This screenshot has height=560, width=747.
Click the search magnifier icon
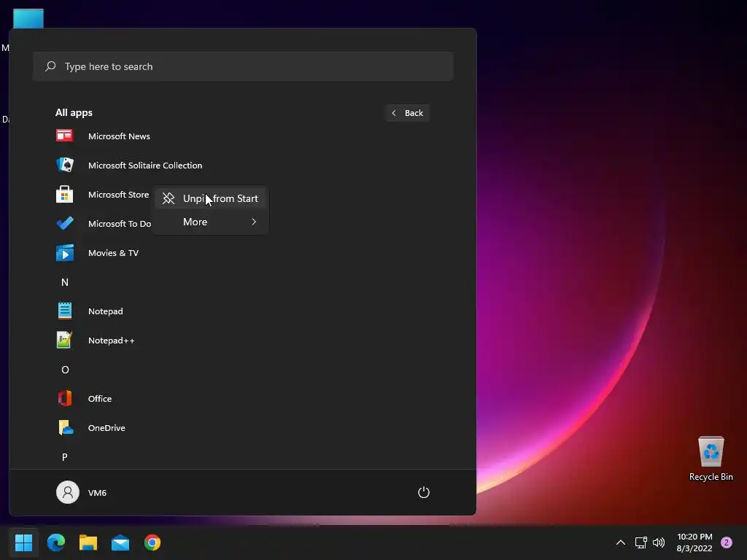click(x=50, y=66)
